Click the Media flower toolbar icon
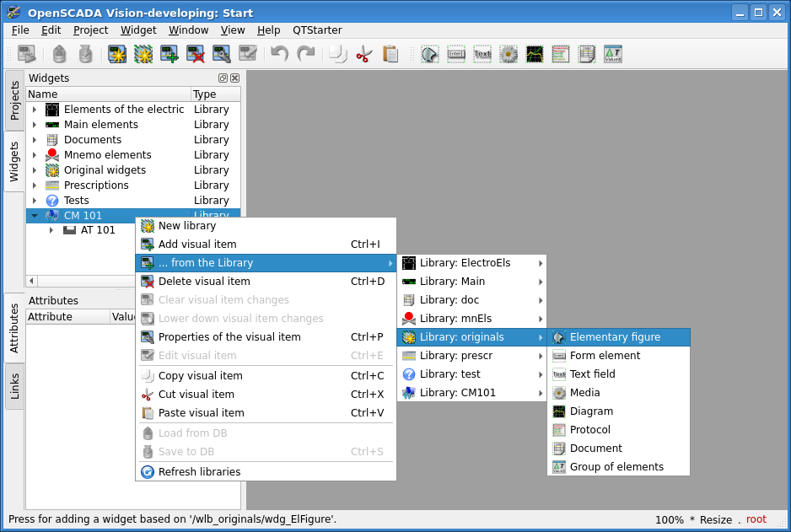791x532 pixels. (x=508, y=55)
